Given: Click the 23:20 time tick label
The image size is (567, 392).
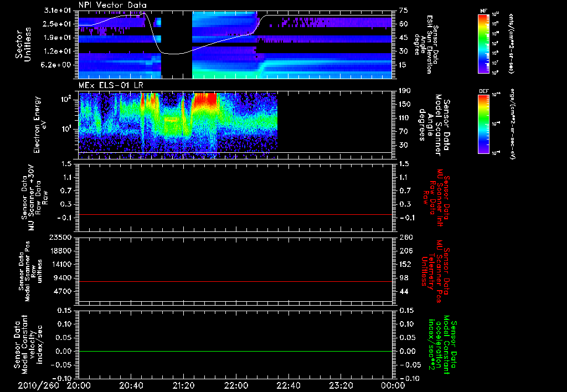Looking at the screenshot, I should [x=341, y=385].
